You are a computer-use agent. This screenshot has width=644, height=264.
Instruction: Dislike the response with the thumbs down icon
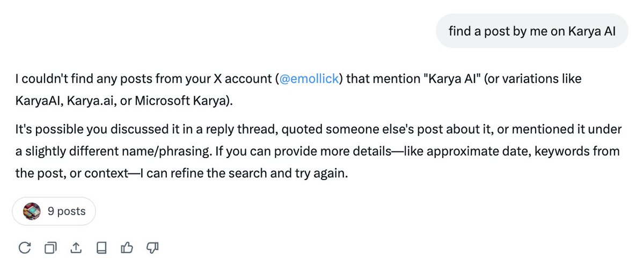point(153,247)
